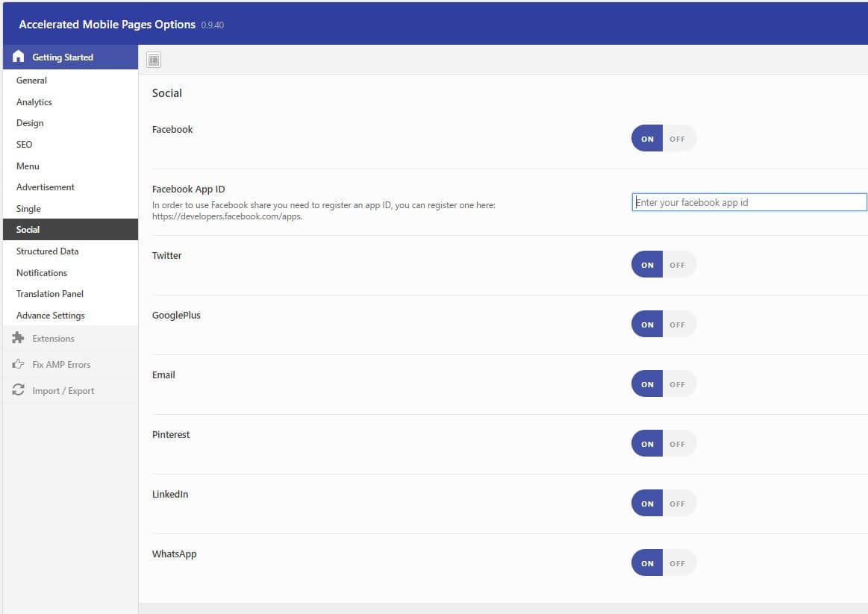The height and width of the screenshot is (614, 868).
Task: Select the active Social menu item
Action: point(70,230)
